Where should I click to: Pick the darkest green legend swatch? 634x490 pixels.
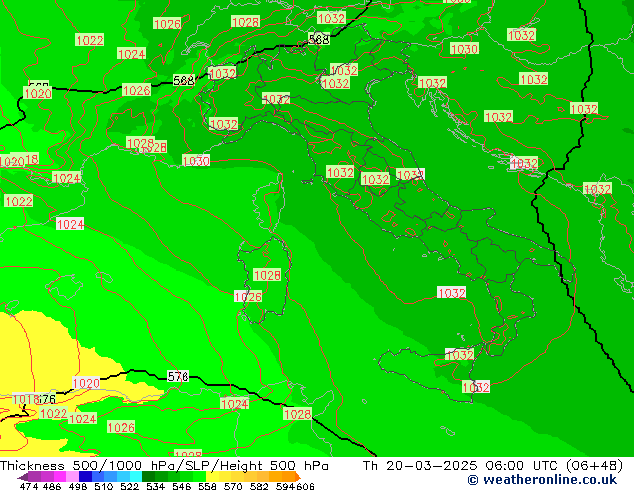(148, 477)
